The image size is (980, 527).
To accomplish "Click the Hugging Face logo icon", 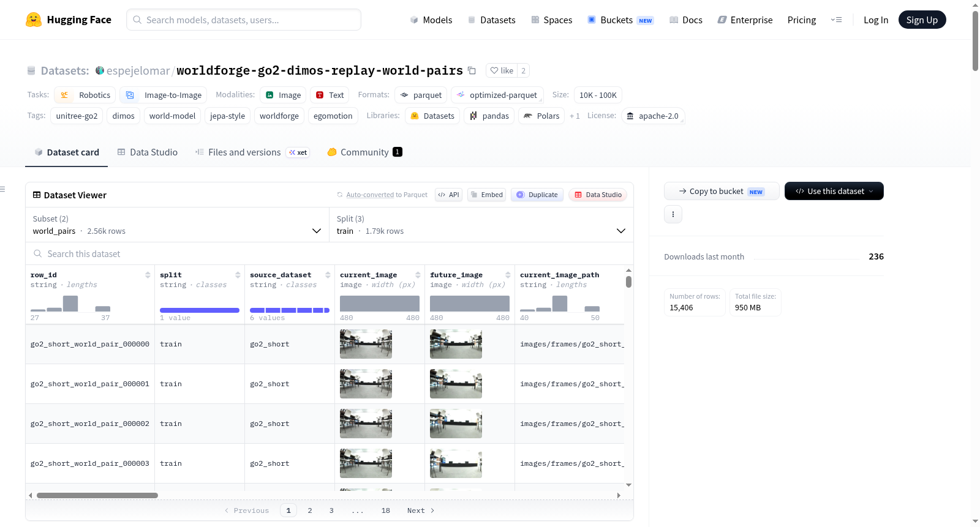I will tap(34, 20).
